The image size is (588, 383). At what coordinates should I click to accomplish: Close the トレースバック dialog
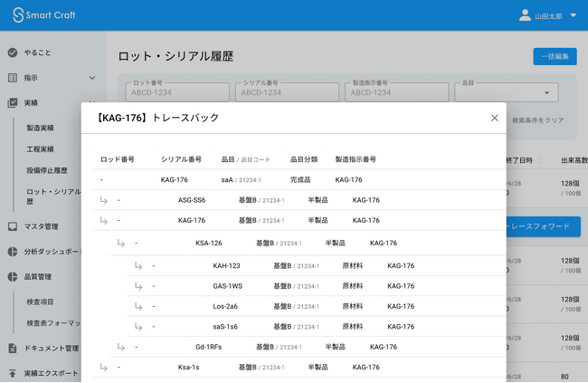click(495, 118)
